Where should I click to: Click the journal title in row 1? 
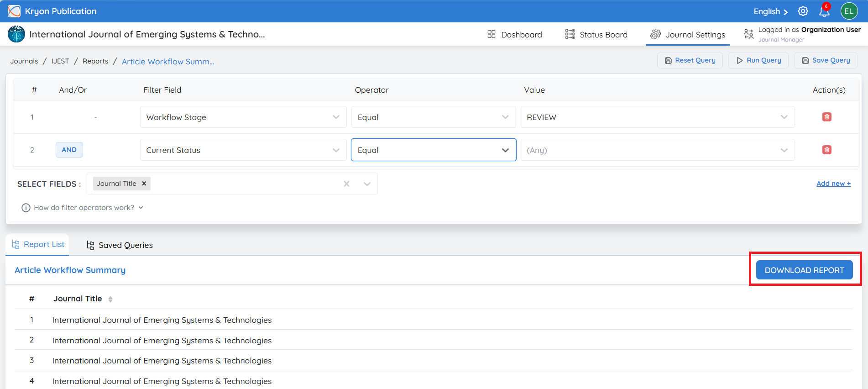pos(162,320)
